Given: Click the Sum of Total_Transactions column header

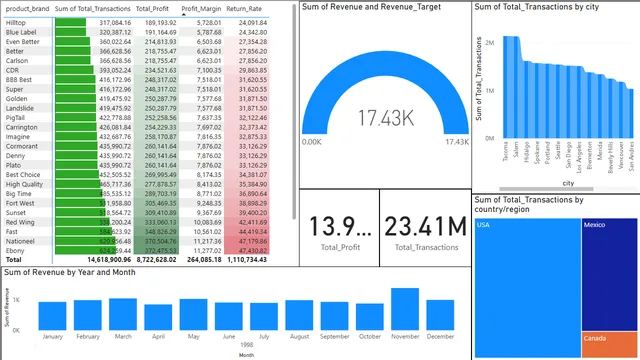Looking at the screenshot, I should (x=93, y=9).
